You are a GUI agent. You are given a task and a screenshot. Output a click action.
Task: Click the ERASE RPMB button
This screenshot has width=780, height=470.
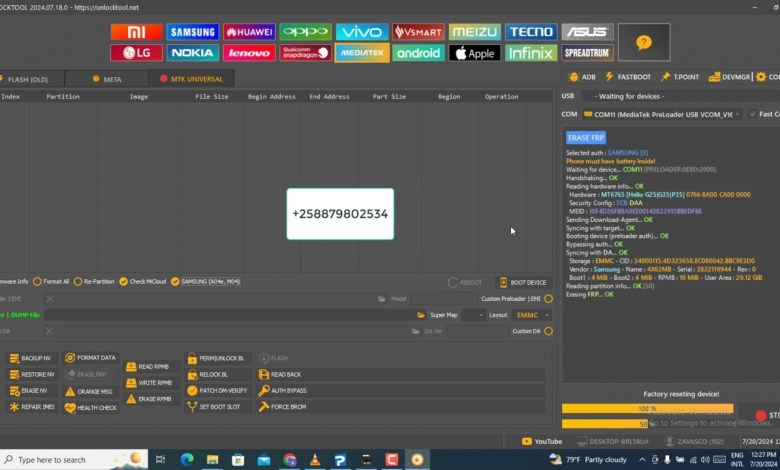pos(150,399)
